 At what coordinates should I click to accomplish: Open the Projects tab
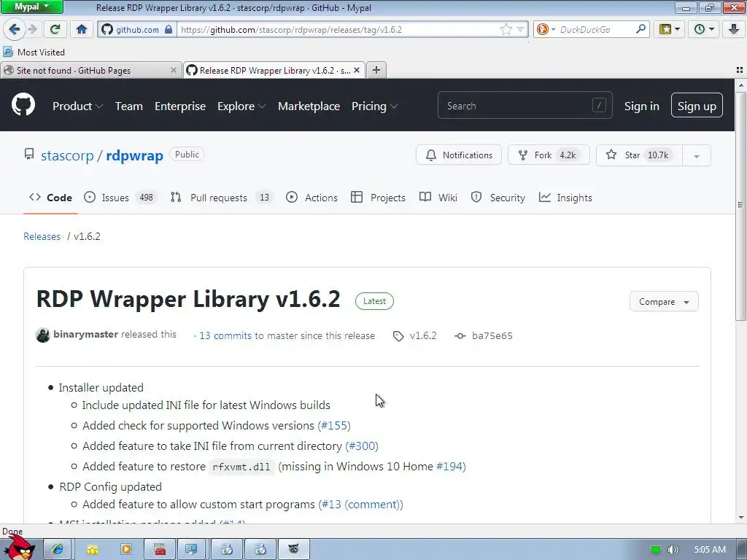379,198
